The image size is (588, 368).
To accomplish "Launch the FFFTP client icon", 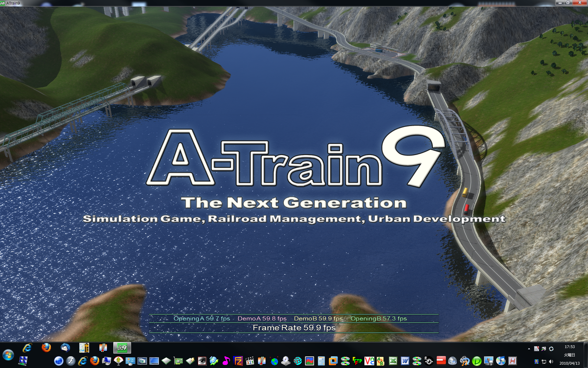I will click(357, 361).
